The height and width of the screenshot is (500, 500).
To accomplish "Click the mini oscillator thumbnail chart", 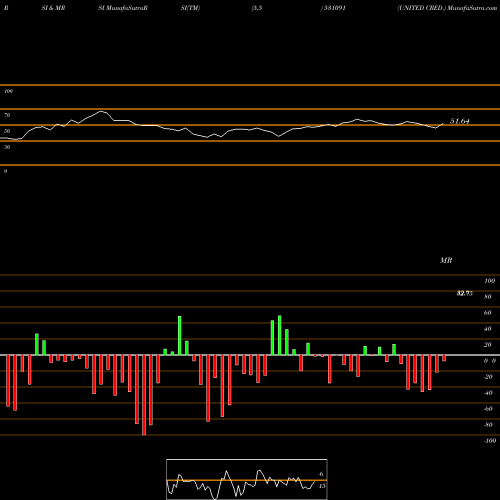I will pos(247,479).
